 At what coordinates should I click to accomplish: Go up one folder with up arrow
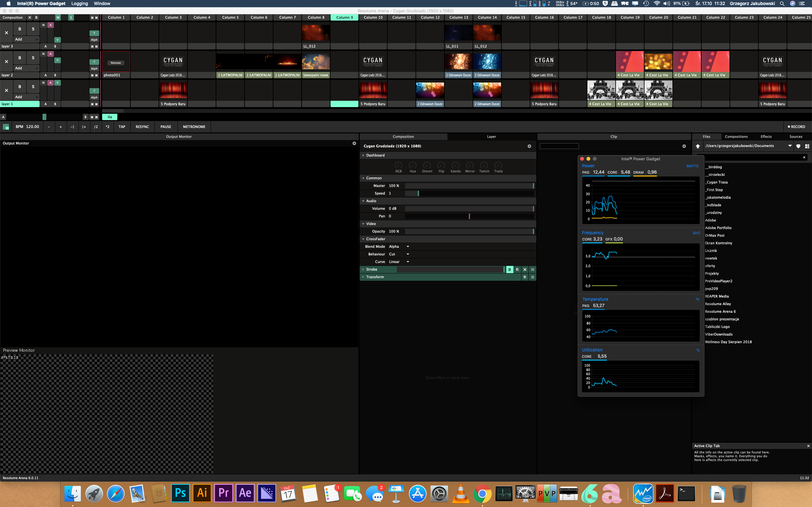click(698, 146)
